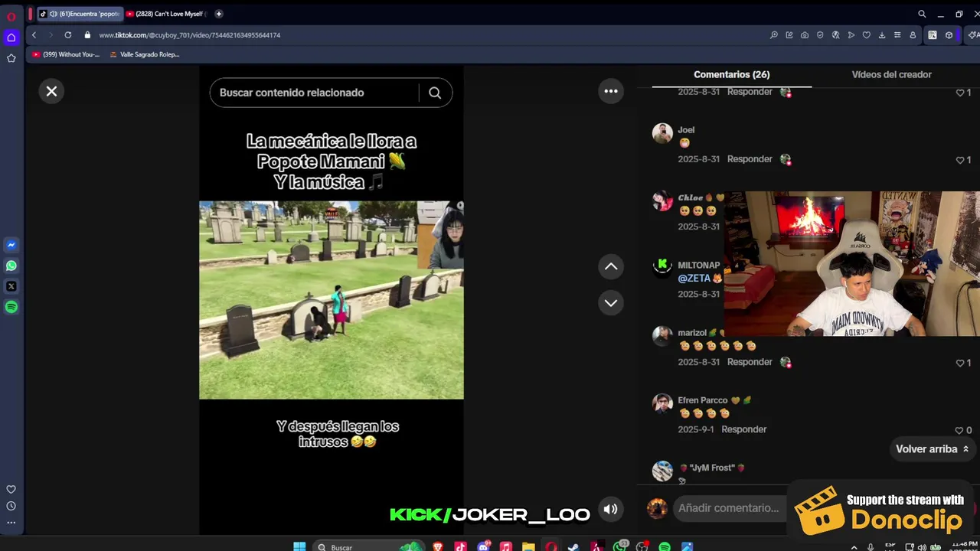This screenshot has height=551, width=980.
Task: Open the three-dots more options menu
Action: coord(611,91)
